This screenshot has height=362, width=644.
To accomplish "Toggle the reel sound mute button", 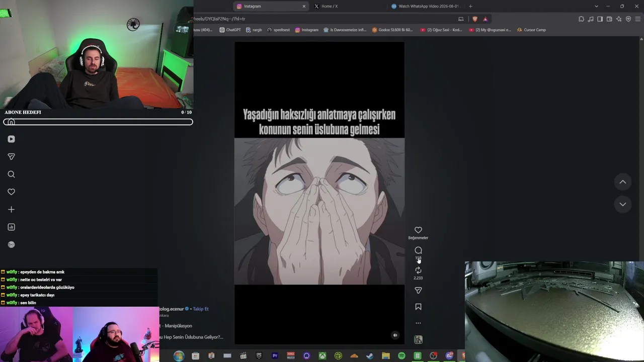I will pos(395,335).
